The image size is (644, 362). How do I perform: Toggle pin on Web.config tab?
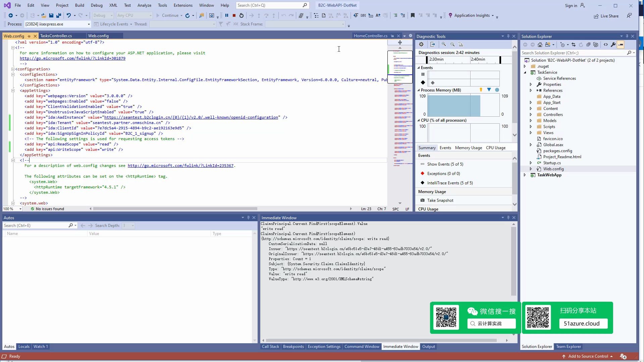pyautogui.click(x=29, y=36)
